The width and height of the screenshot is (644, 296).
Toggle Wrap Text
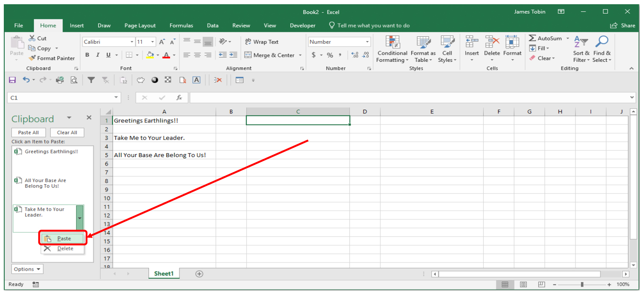point(262,42)
